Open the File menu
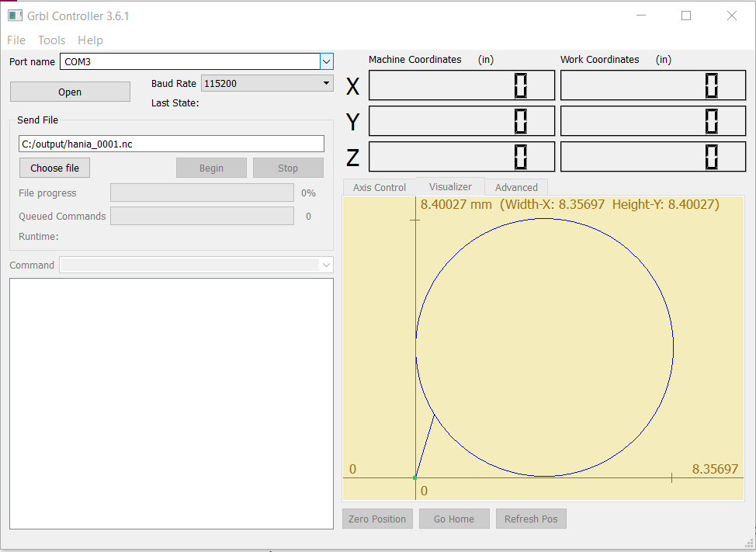The width and height of the screenshot is (756, 552). click(x=16, y=40)
